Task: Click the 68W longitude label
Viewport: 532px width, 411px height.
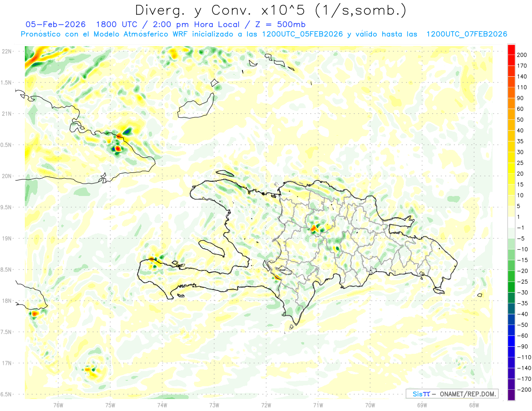Action: click(x=474, y=405)
